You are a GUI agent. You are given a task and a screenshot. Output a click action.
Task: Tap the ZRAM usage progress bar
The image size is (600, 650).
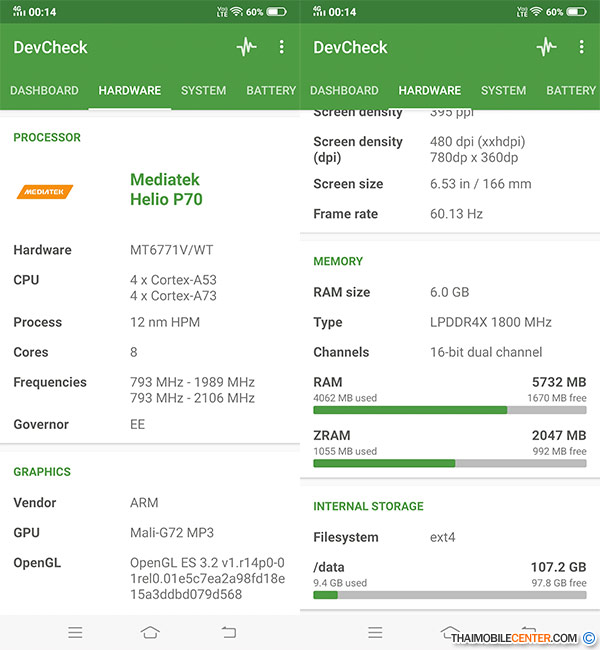pyautogui.click(x=450, y=463)
